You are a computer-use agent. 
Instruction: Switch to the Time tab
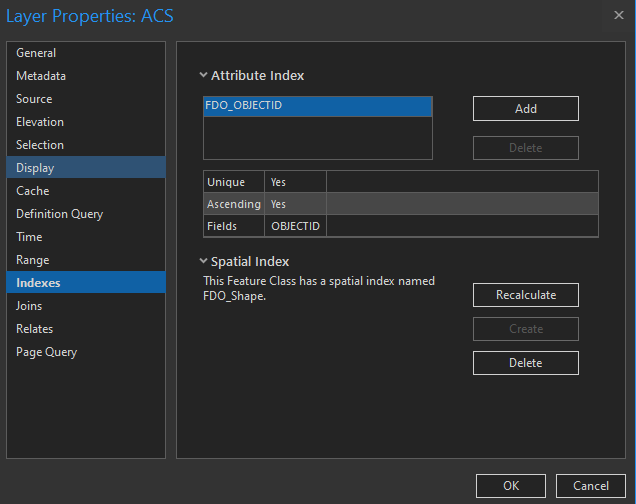(x=29, y=237)
